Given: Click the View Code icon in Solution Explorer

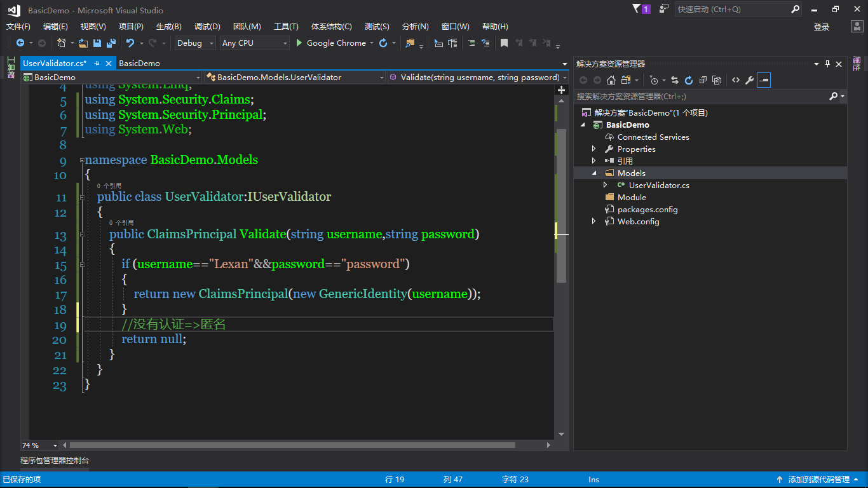Looking at the screenshot, I should 736,80.
